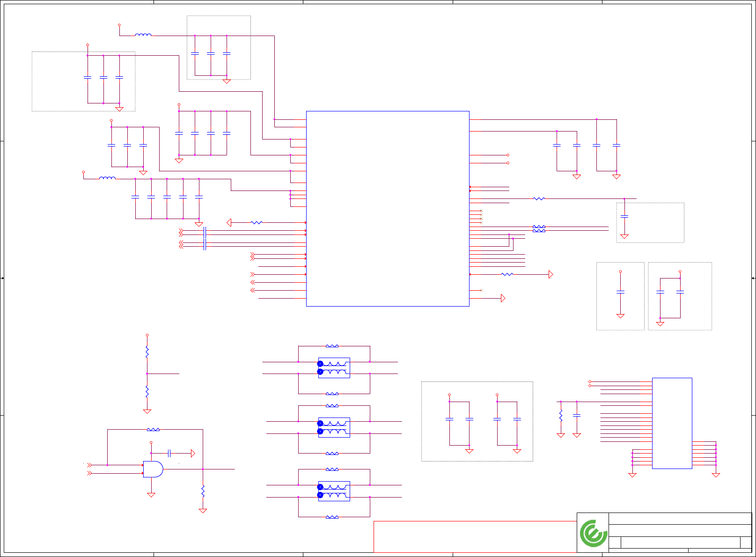Select the topmost common-mode choke

click(x=334, y=368)
